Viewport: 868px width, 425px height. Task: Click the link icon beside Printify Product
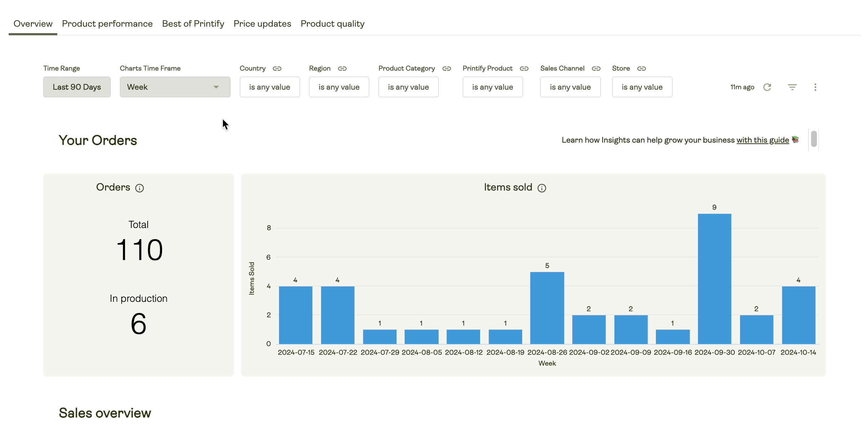[x=524, y=68]
